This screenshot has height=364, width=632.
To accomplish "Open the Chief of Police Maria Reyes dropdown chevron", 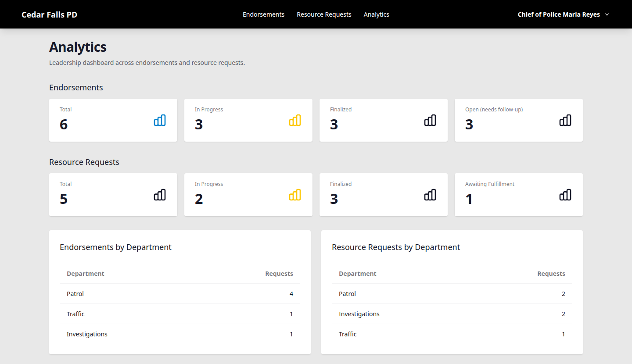I will 607,14.
